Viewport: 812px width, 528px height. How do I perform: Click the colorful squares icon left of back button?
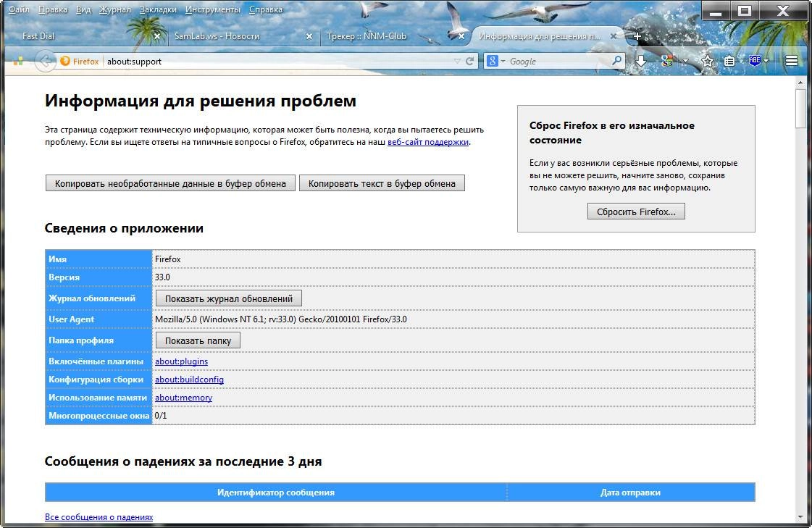(x=18, y=61)
